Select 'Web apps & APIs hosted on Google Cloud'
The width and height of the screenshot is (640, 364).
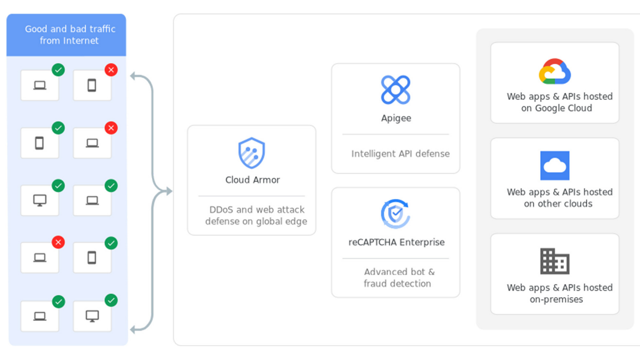point(559,102)
